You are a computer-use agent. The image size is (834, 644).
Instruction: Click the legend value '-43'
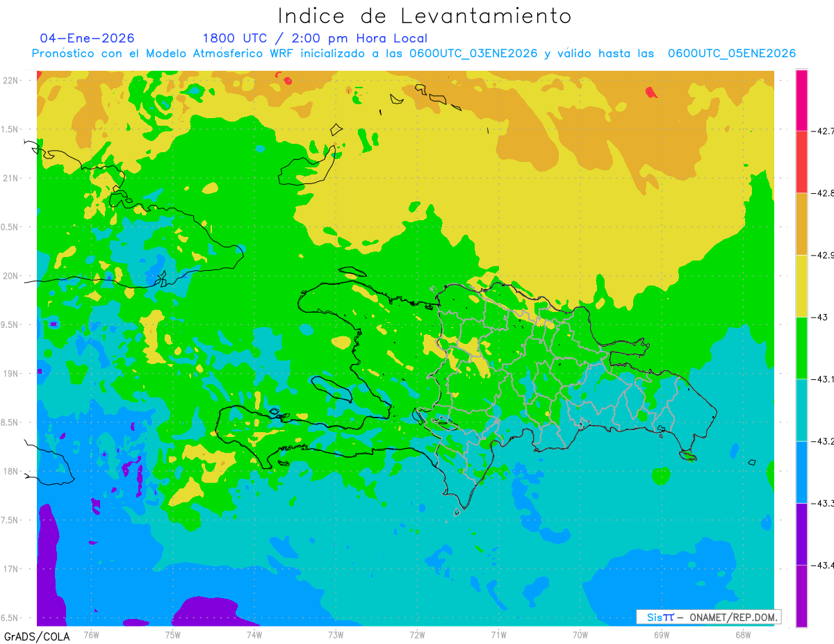coord(820,317)
